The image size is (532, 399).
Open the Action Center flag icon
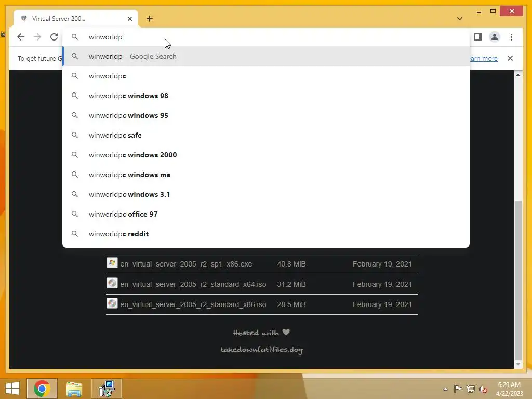[x=458, y=389]
